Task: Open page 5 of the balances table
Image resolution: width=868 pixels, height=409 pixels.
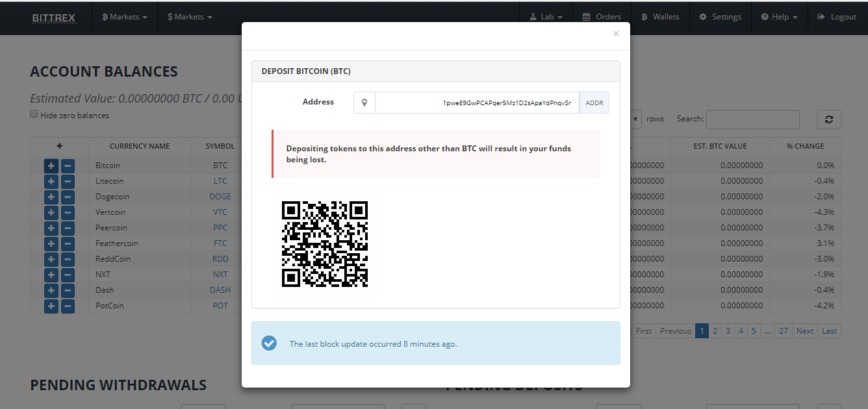Action: coord(754,331)
